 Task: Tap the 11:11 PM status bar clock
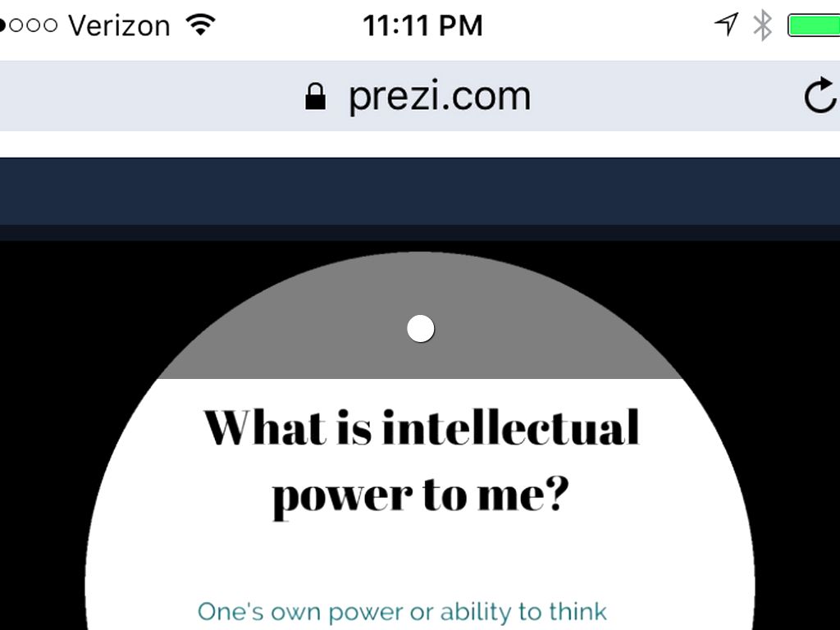(422, 25)
